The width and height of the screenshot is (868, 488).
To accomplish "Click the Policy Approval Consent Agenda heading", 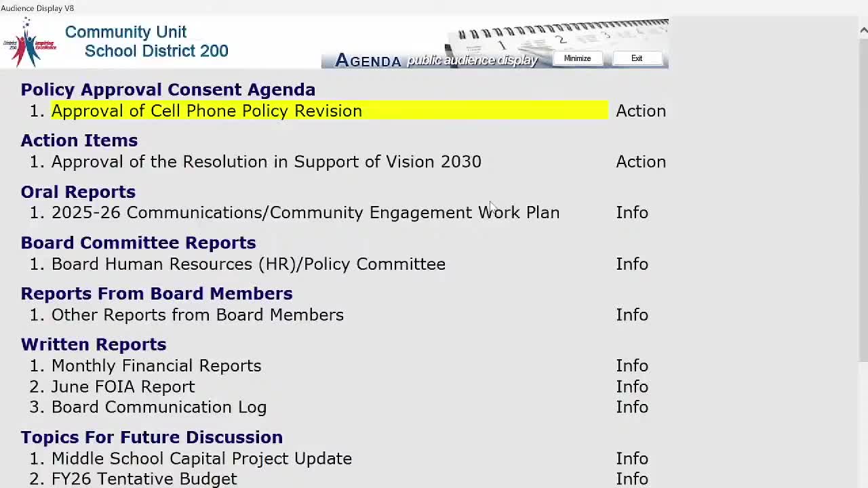I will (x=167, y=89).
